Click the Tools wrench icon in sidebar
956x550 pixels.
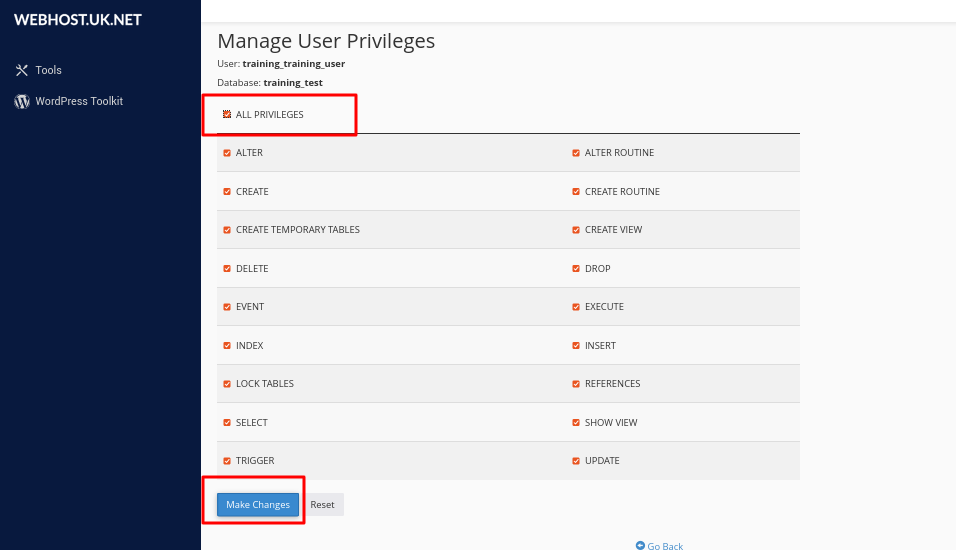point(22,70)
